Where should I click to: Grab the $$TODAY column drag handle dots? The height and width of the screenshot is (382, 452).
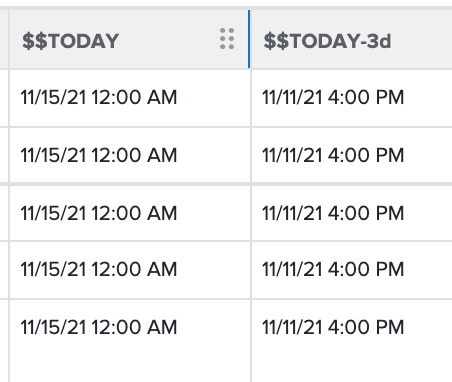point(227,39)
